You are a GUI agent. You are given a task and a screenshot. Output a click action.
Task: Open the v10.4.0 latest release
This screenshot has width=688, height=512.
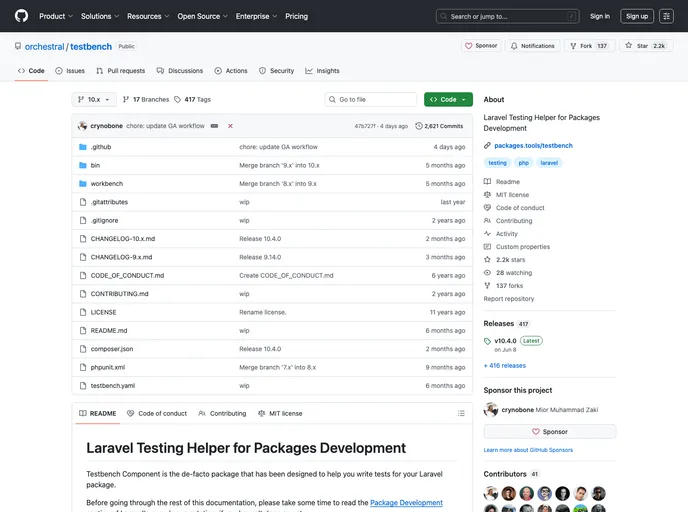505,341
